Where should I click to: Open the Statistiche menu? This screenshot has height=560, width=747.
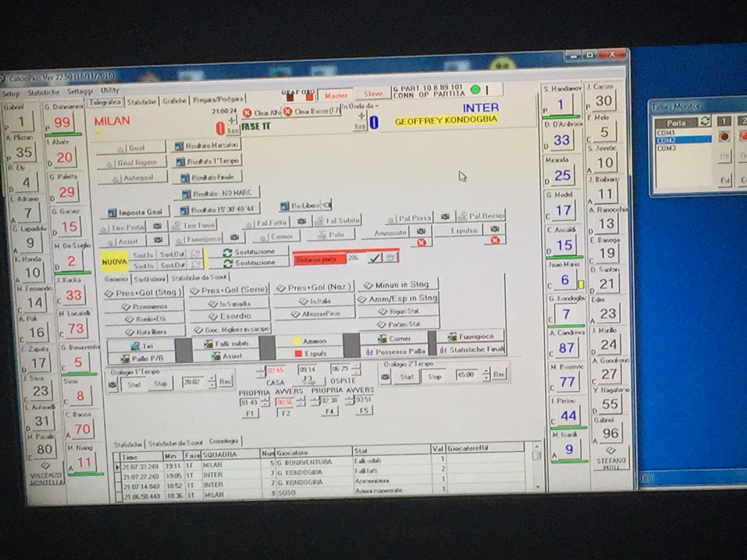43,92
